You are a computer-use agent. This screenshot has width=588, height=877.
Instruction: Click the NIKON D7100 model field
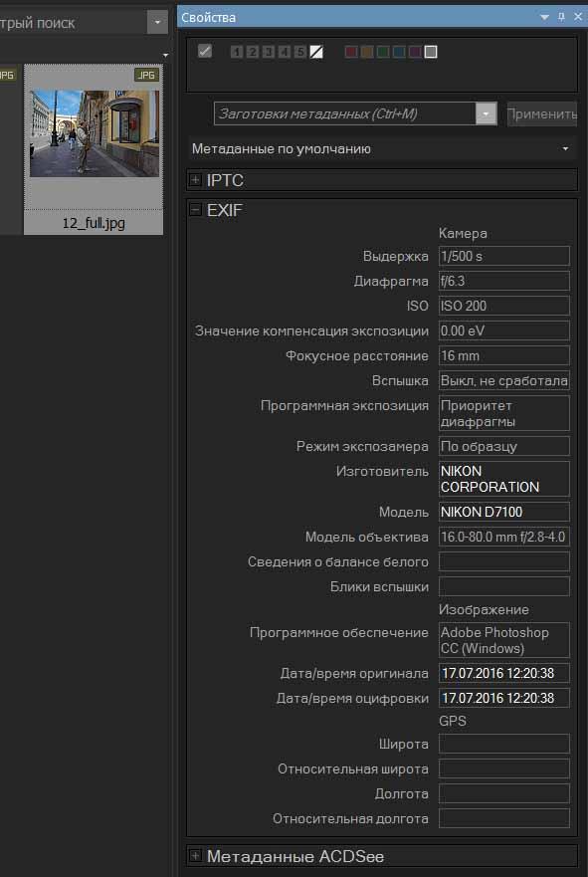504,512
